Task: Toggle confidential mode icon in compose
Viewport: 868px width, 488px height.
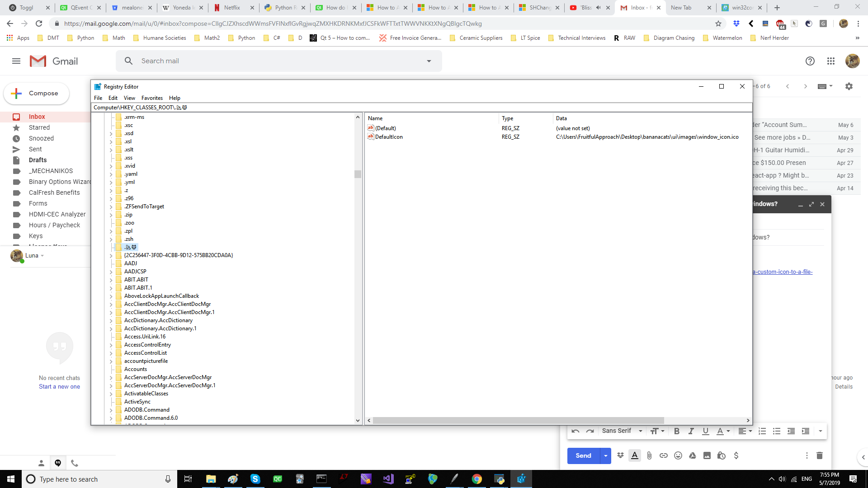Action: (722, 455)
